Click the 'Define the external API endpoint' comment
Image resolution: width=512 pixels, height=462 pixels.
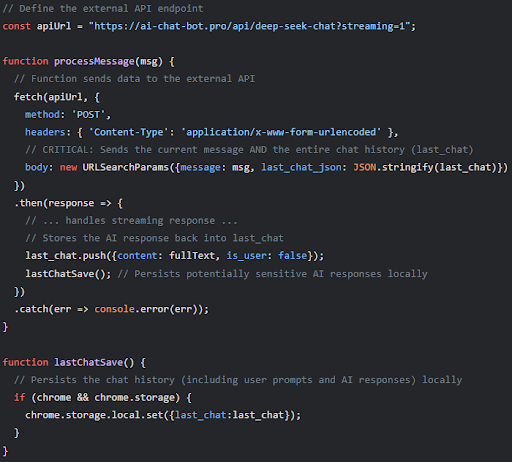[103, 9]
